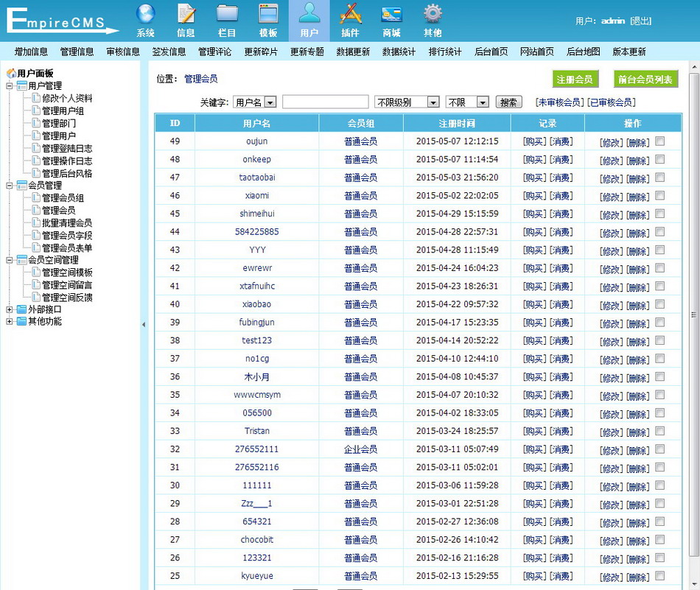700x590 pixels.
Task: Tick the checkbox for member taotaobai
Action: [x=659, y=178]
